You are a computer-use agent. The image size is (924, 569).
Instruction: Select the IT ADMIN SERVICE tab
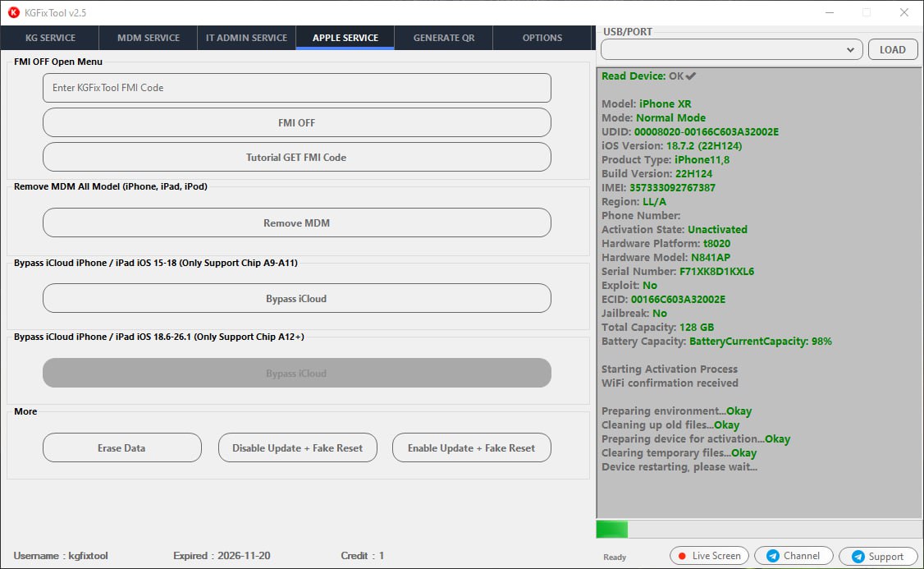point(246,38)
